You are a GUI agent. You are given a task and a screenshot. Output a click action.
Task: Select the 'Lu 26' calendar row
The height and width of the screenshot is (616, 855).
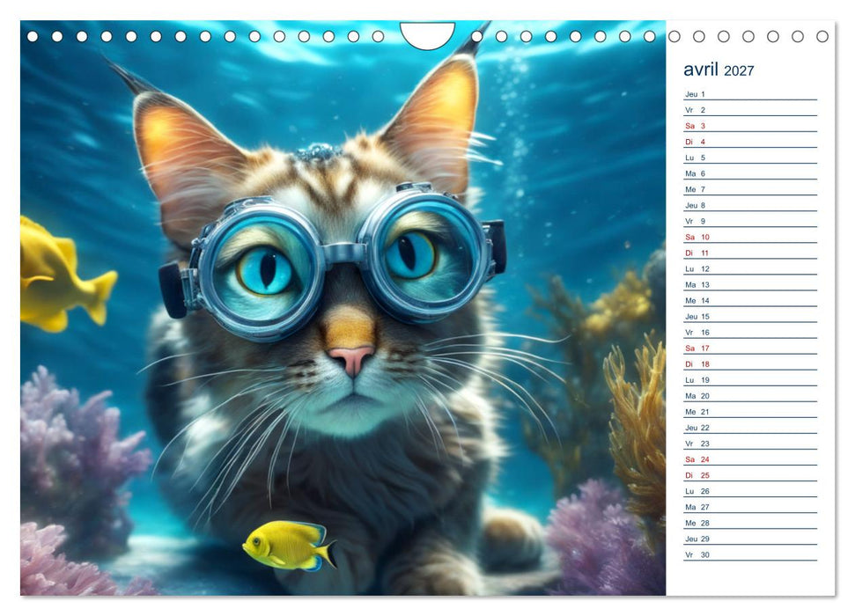(x=749, y=491)
